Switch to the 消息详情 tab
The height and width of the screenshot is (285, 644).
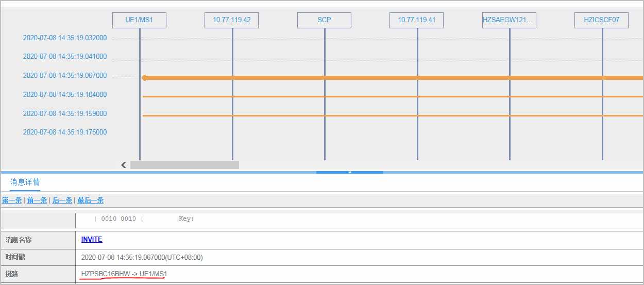click(25, 182)
